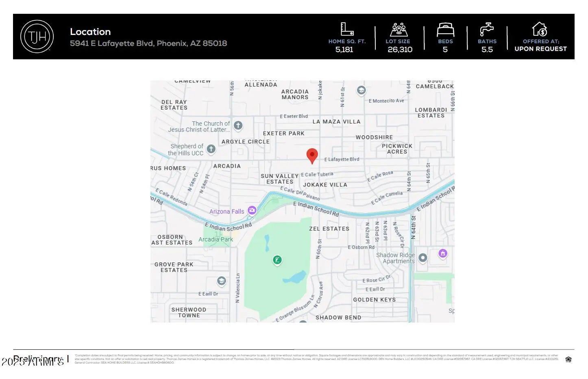Click the house price icon above Offered At
This screenshot has width=588, height=379.
pos(540,30)
